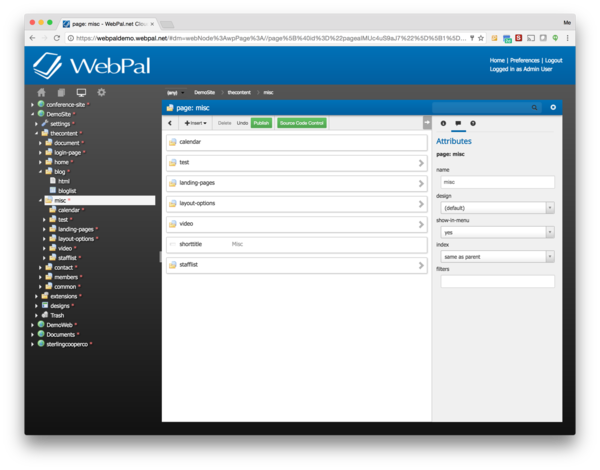
Task: Click the WebPal logo
Action: pos(91,65)
